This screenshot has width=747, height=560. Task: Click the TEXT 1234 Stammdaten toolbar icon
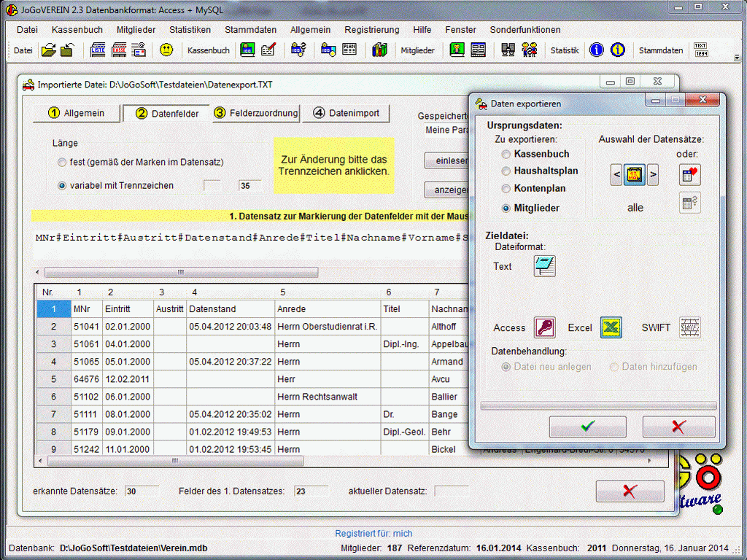pyautogui.click(x=701, y=50)
